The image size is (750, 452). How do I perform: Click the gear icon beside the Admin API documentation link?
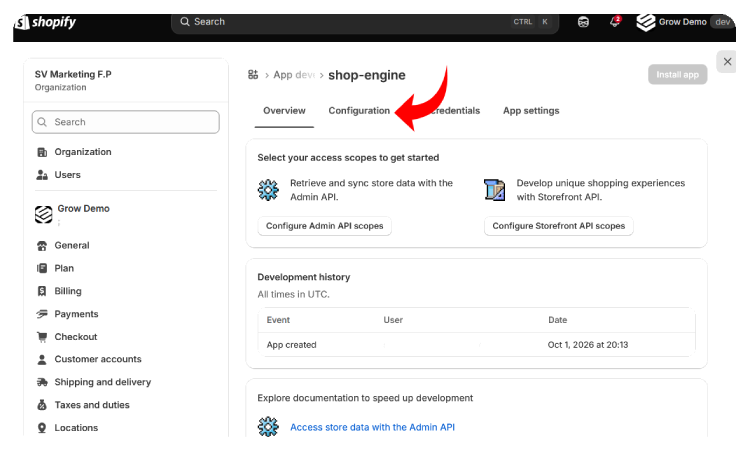(x=268, y=427)
